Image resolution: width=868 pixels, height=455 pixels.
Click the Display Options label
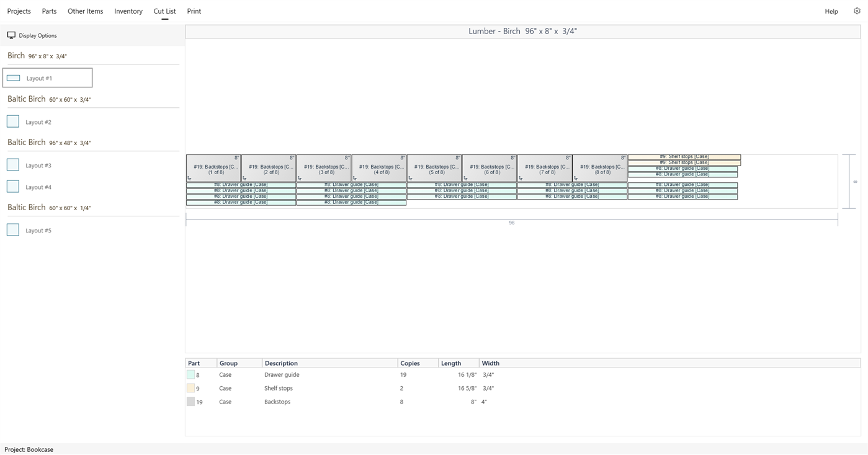(38, 36)
